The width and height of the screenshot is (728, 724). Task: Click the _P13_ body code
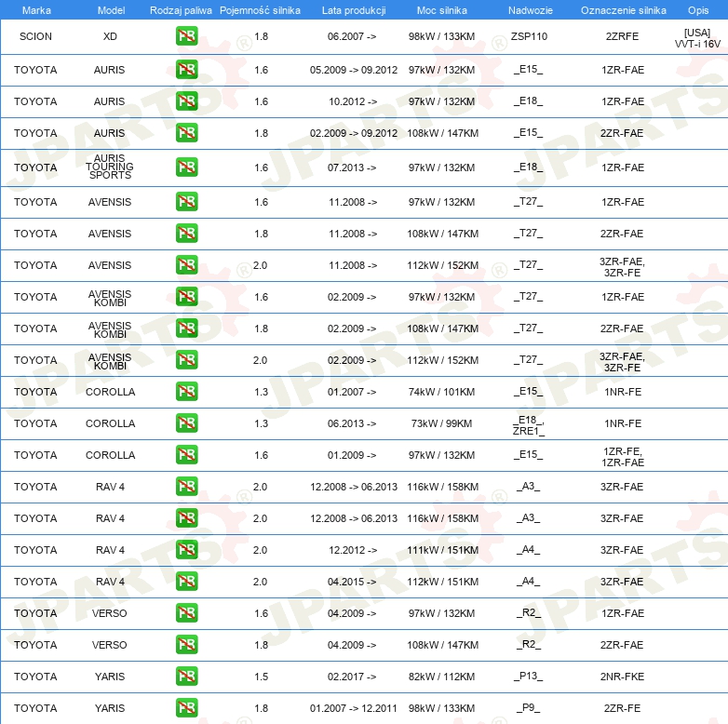[529, 677]
